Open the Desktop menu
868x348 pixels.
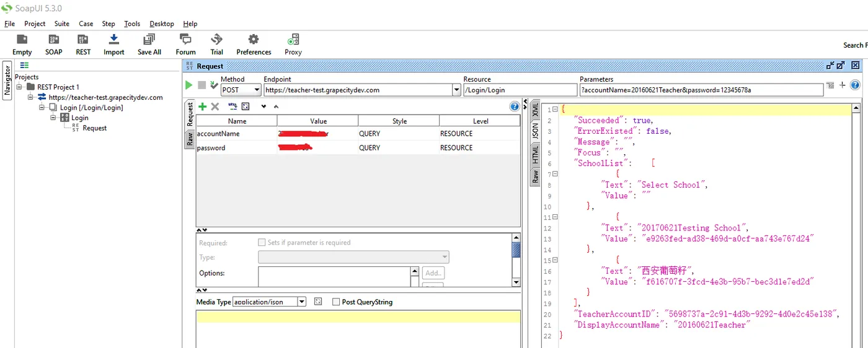(x=162, y=24)
